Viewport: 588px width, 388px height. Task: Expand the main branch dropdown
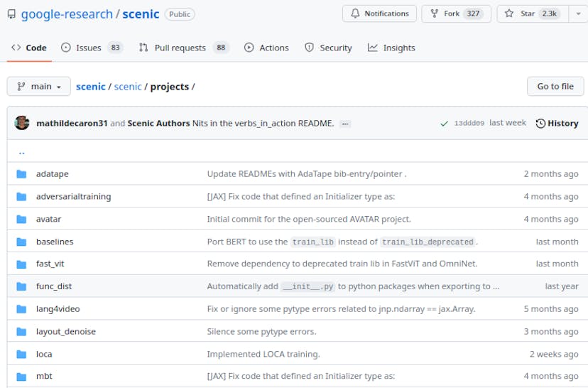pyautogui.click(x=39, y=87)
